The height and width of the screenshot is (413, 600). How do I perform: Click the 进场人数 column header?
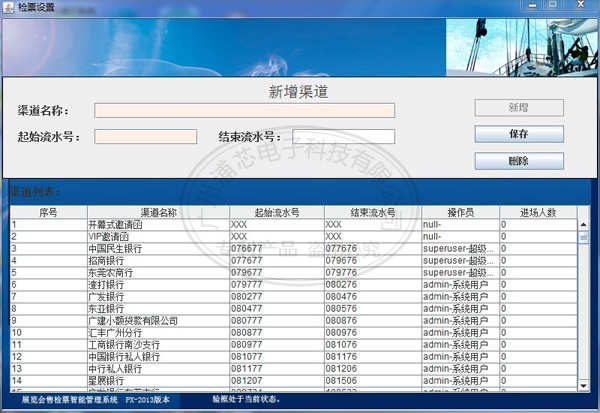coord(538,212)
